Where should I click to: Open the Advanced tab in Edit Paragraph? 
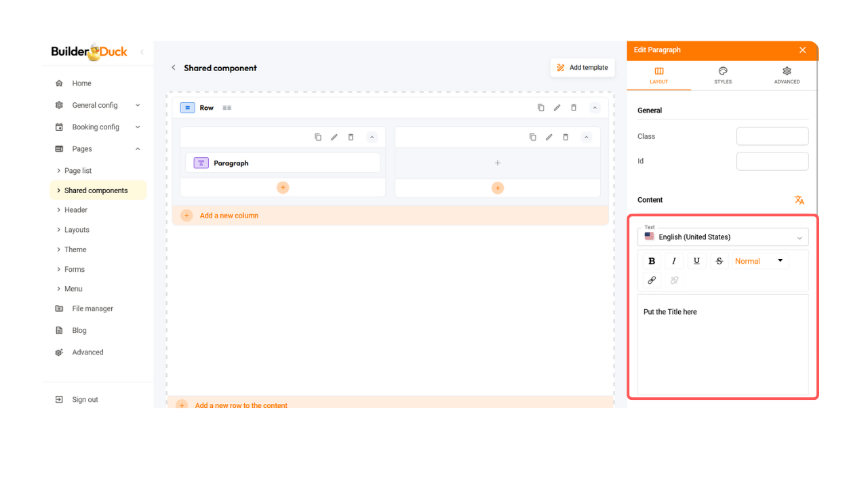tap(787, 75)
